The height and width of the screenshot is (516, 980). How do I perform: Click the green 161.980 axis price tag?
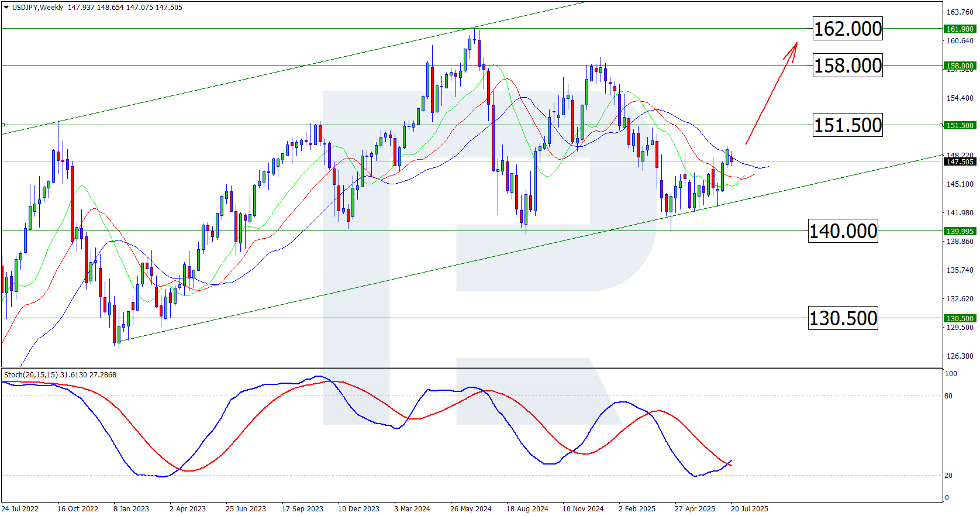(x=960, y=29)
